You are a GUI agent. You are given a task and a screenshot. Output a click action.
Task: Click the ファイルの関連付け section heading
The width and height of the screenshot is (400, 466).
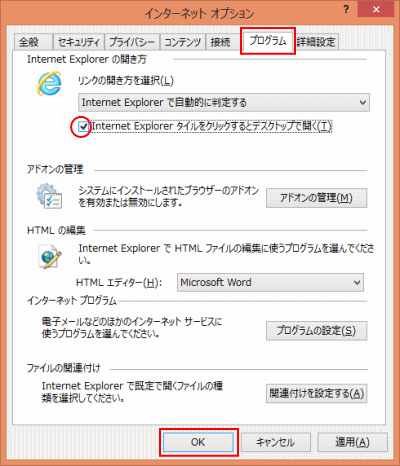coord(63,368)
